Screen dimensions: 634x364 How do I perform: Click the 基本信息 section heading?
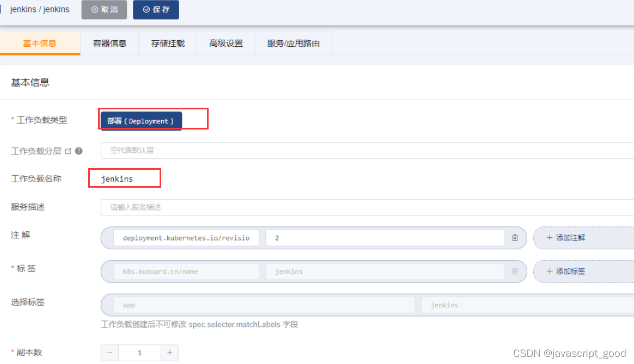pos(30,82)
